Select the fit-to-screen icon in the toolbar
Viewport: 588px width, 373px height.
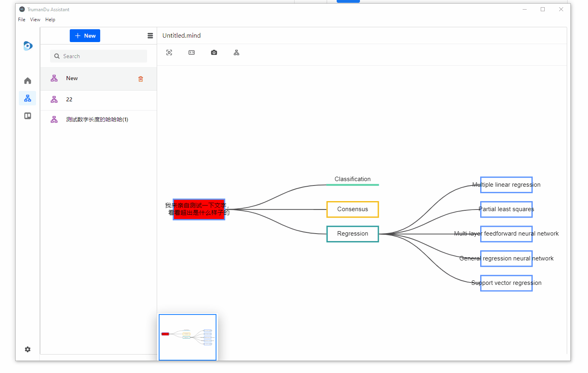click(169, 52)
